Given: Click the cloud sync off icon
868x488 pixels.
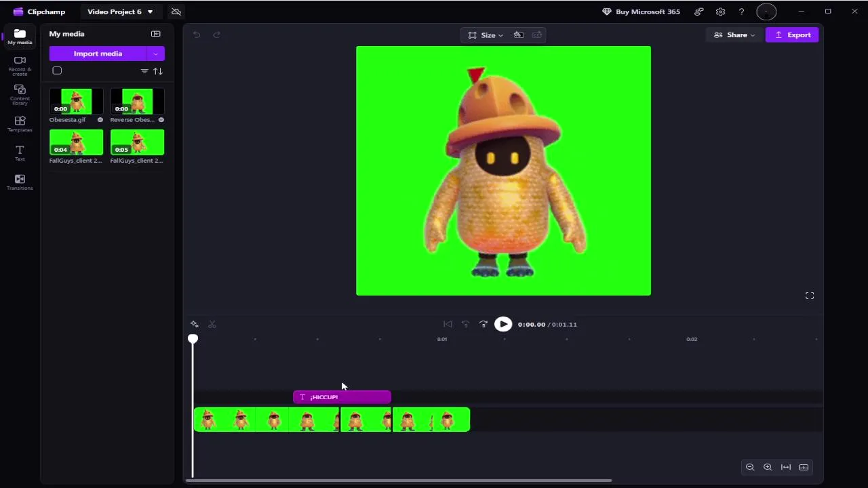Looking at the screenshot, I should [x=176, y=12].
